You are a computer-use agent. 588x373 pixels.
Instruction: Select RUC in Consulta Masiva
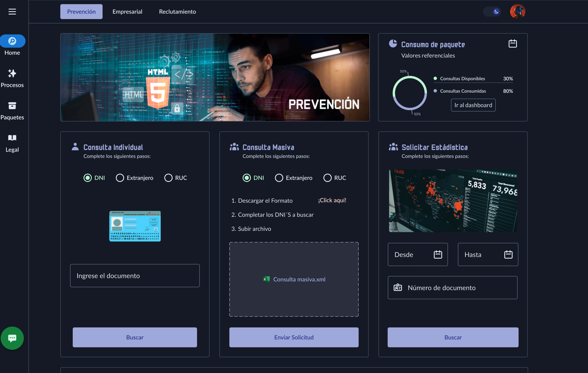(x=327, y=178)
